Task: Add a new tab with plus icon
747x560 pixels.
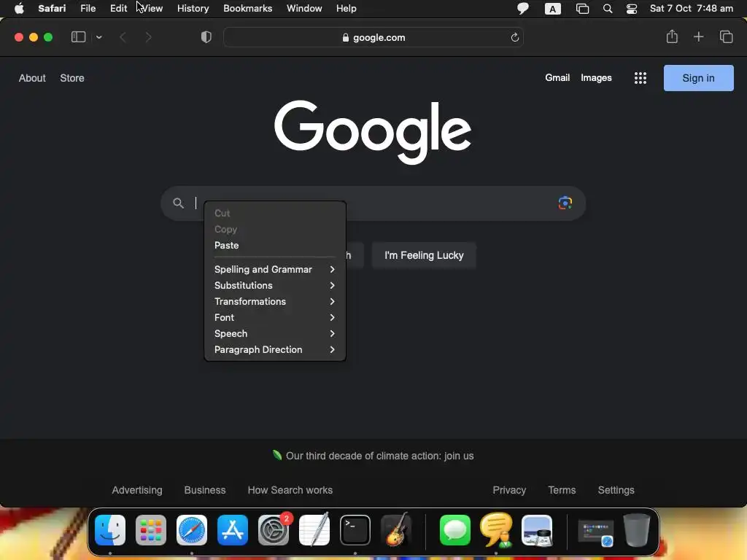Action: pos(698,36)
